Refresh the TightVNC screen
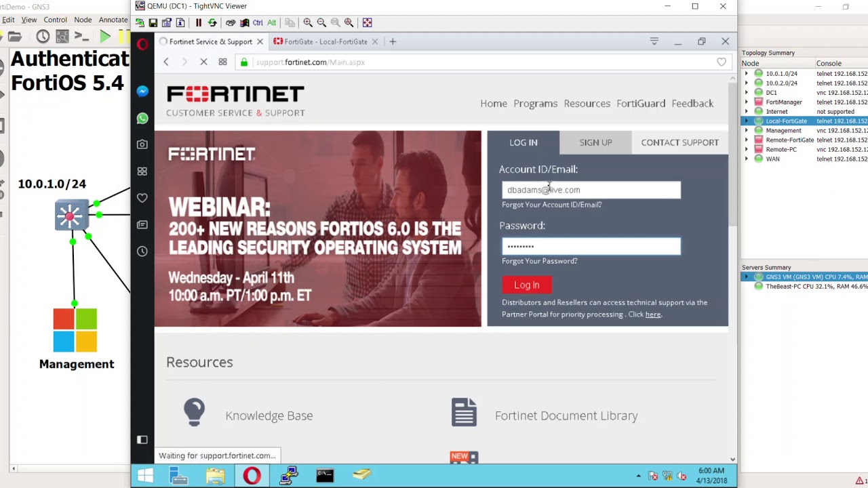Screen dimensions: 868x488 pyautogui.click(x=212, y=22)
